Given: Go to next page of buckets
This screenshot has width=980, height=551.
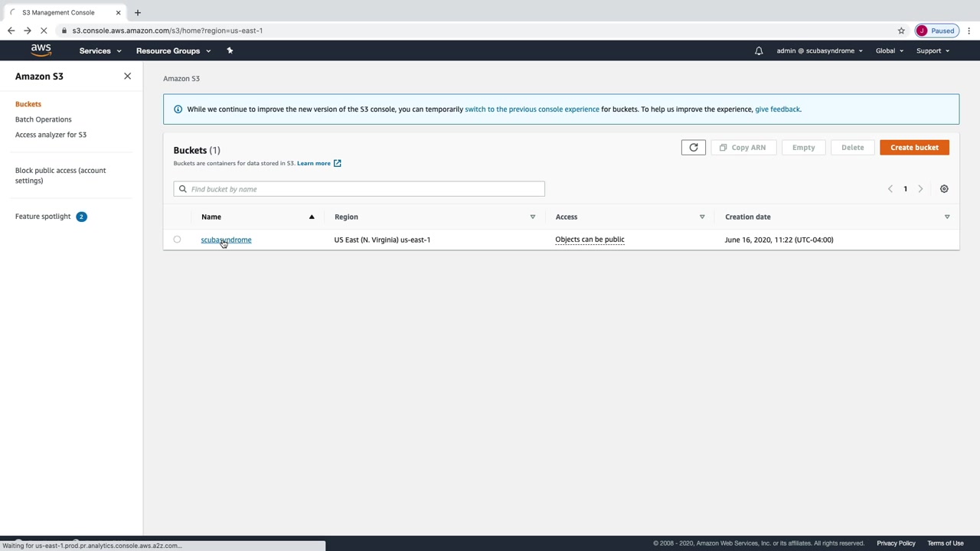Looking at the screenshot, I should [x=920, y=189].
